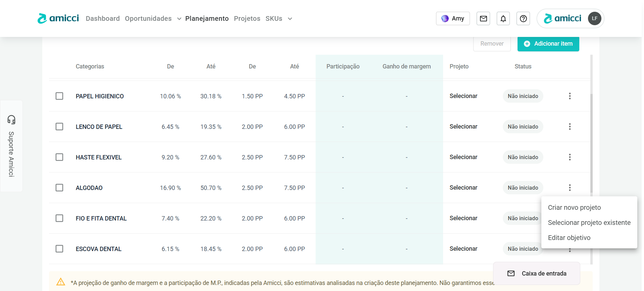Open three-dot menu for PAPEL HIGIENICO row
The height and width of the screenshot is (291, 644).
pos(570,96)
